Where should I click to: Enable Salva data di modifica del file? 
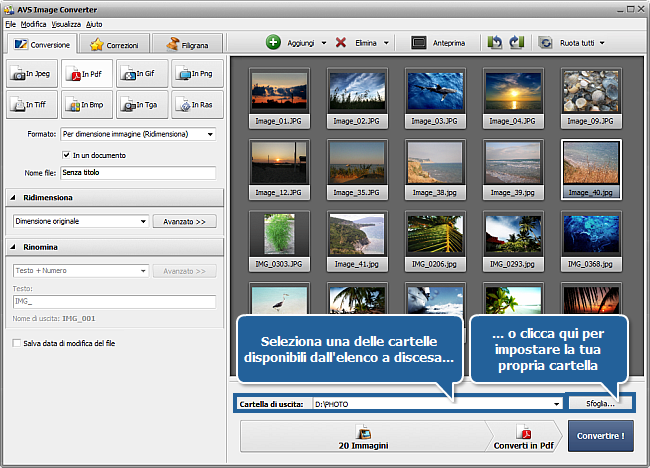(16, 343)
